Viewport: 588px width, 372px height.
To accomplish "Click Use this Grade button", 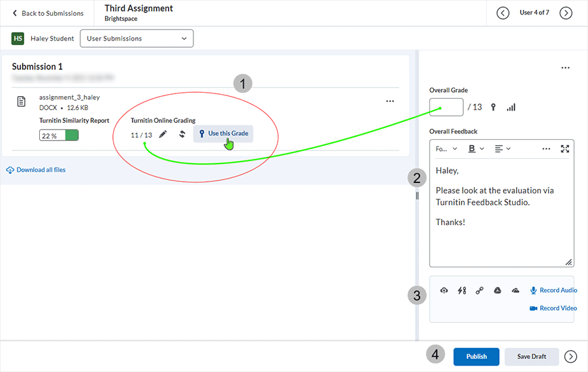I will (223, 133).
